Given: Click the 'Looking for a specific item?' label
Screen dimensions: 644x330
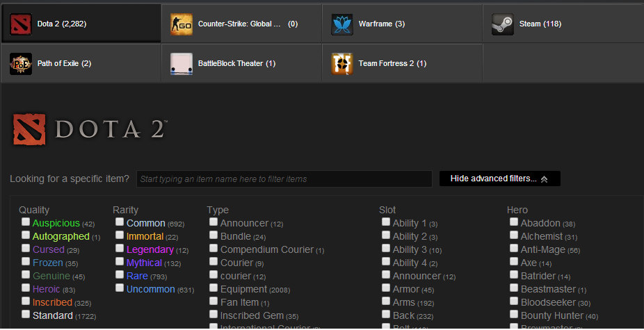Looking at the screenshot, I should click(x=70, y=179).
